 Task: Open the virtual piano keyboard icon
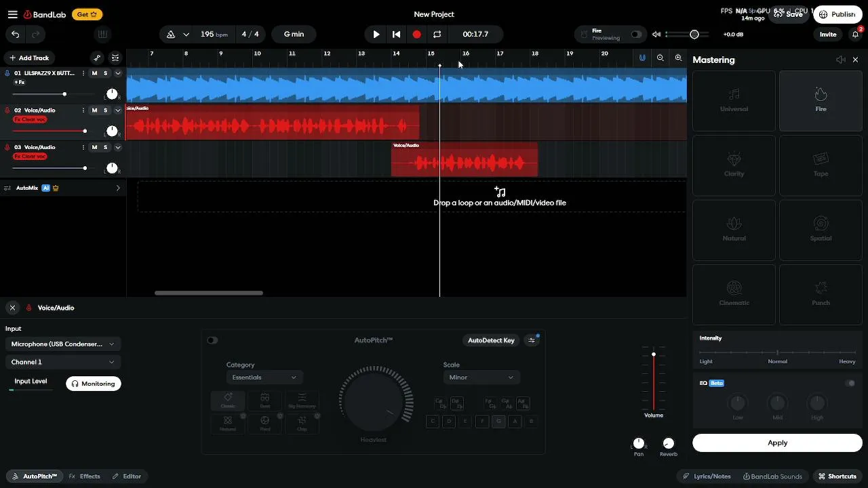[102, 35]
